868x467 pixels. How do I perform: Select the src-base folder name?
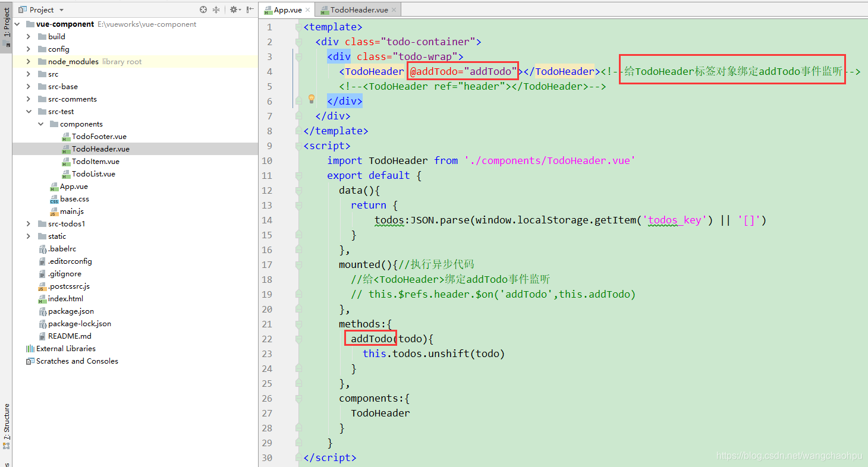pos(63,87)
